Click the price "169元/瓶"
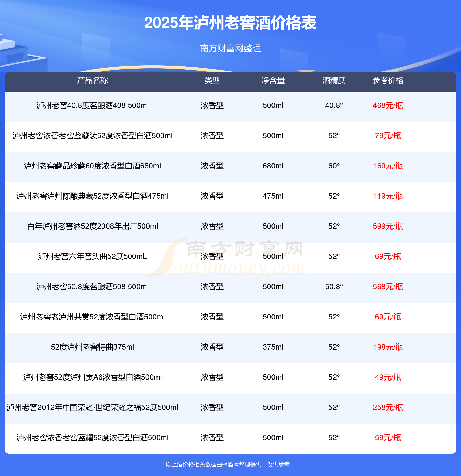Image resolution: width=461 pixels, height=476 pixels. [x=388, y=166]
